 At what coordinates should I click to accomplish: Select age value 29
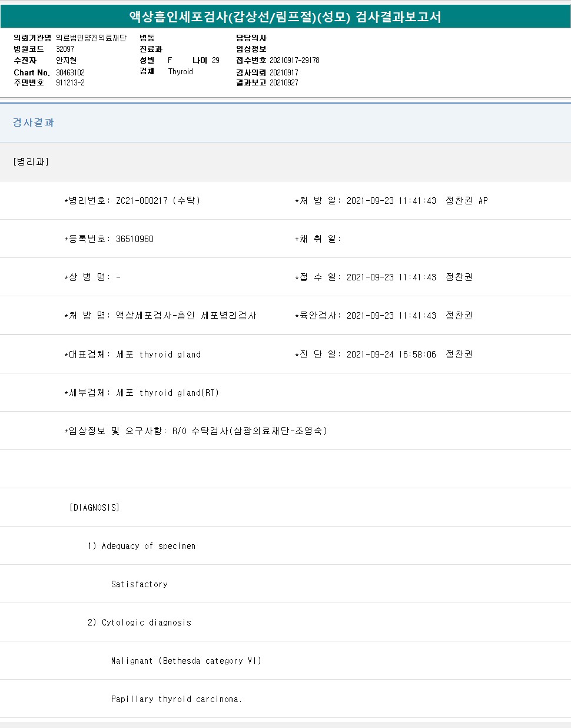point(215,60)
